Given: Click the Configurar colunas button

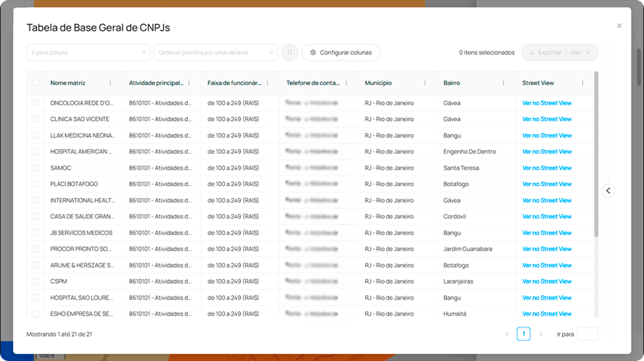Looking at the screenshot, I should pos(341,52).
